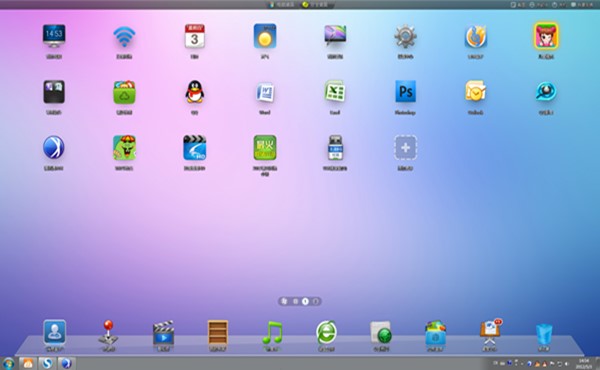Open the clapperboard video dock icon
600x370 pixels.
click(163, 332)
